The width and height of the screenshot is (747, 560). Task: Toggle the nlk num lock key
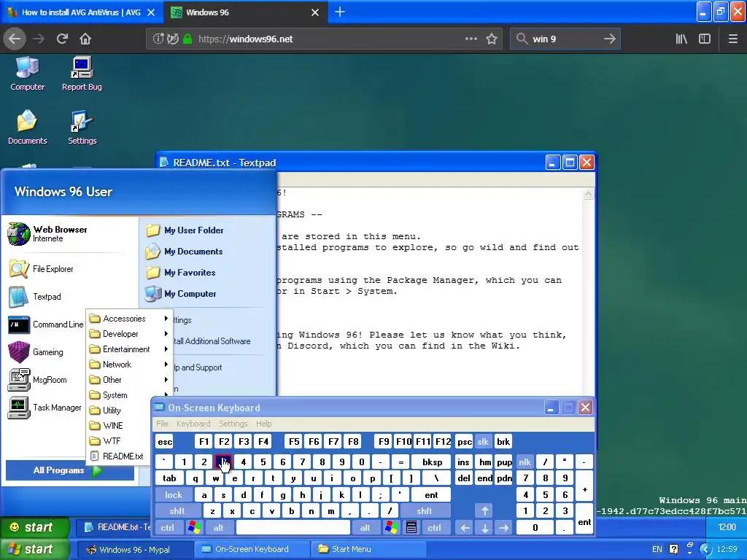(525, 462)
